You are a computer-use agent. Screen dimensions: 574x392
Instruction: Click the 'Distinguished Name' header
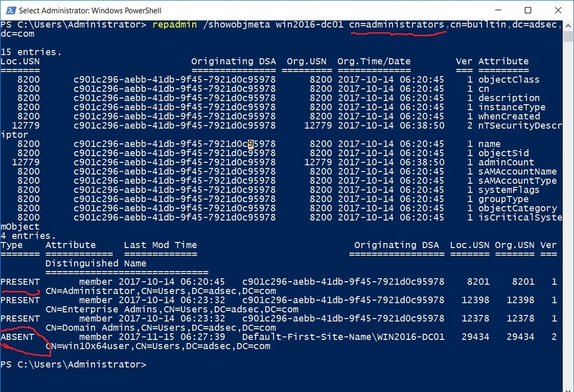coord(96,263)
